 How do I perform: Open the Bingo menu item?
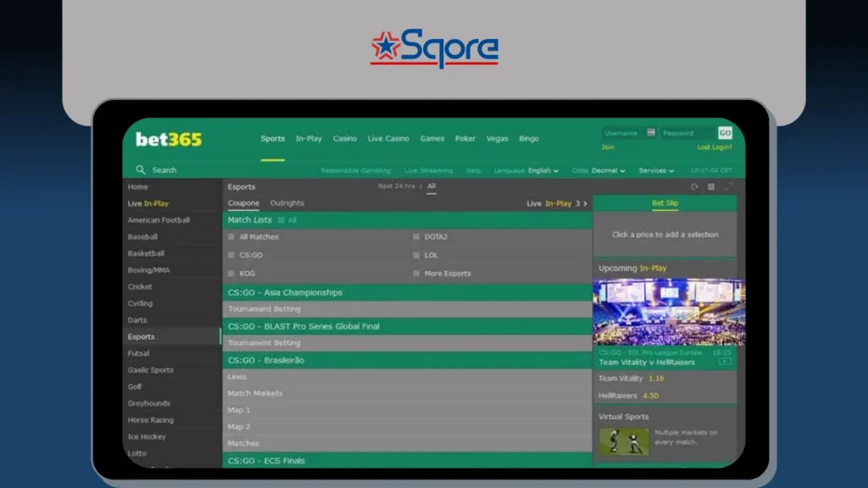[x=529, y=139]
